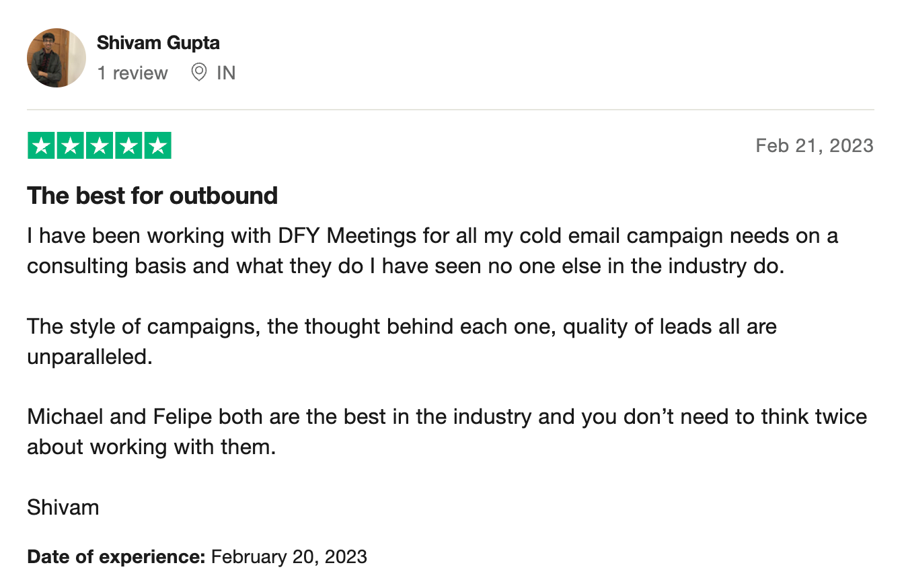Click the word "unparalleled." in the review
Viewport: 904px width, 588px height.
click(x=89, y=357)
